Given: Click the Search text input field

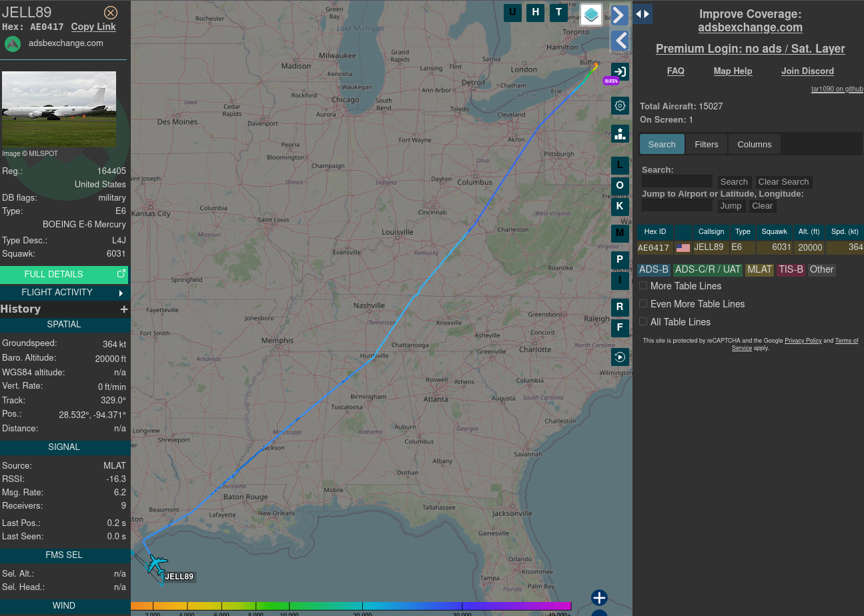Looking at the screenshot, I should pos(677,181).
